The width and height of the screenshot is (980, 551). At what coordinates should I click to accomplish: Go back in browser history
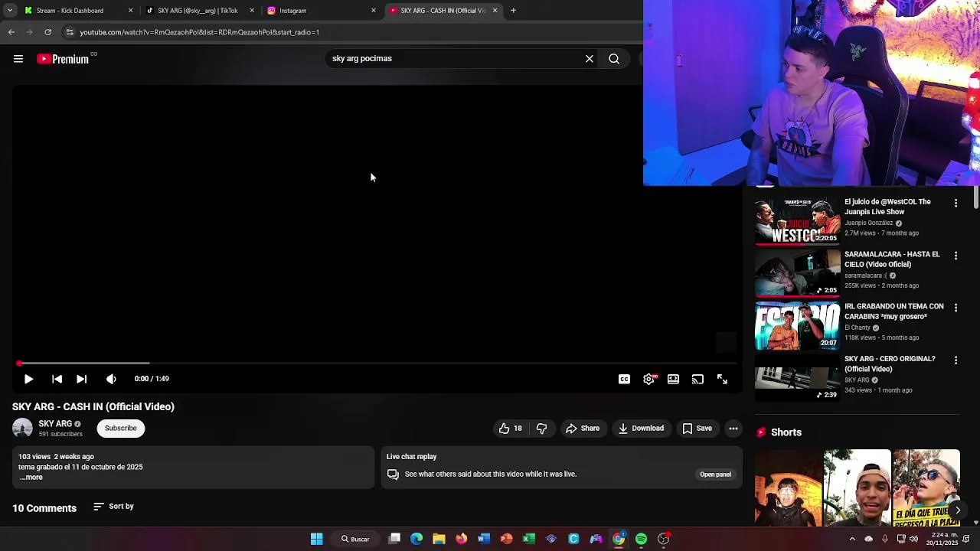coord(11,32)
